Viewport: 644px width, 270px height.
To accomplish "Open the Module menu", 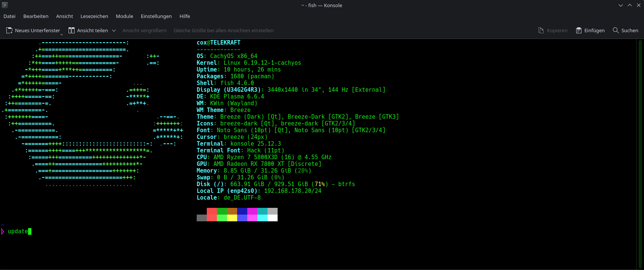I will [124, 16].
